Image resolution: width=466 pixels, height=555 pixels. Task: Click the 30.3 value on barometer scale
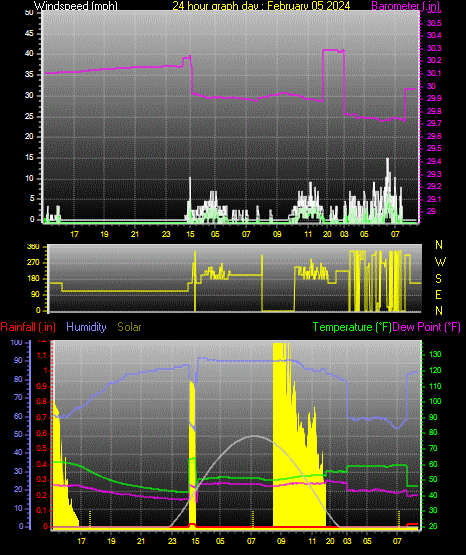[x=434, y=48]
